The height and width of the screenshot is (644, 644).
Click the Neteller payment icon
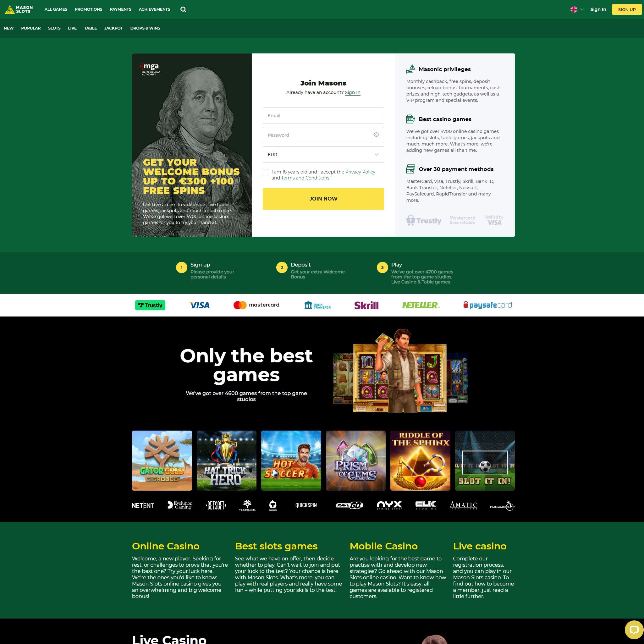pos(421,304)
